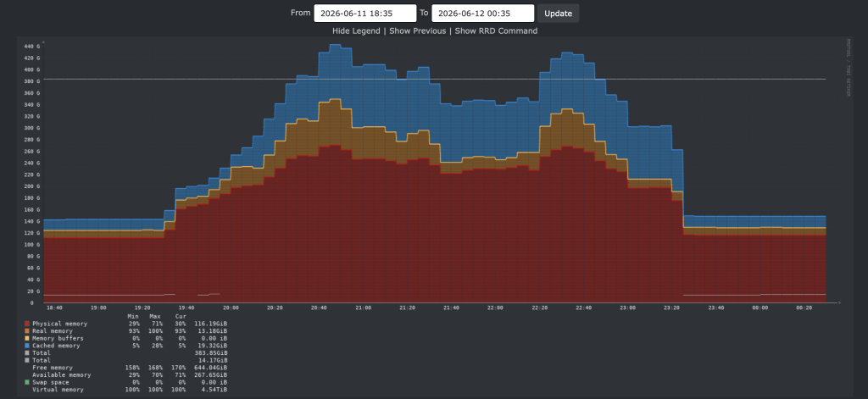868x399 pixels.
Task: Select the 'Virtual memory' legend label
Action: 58,390
